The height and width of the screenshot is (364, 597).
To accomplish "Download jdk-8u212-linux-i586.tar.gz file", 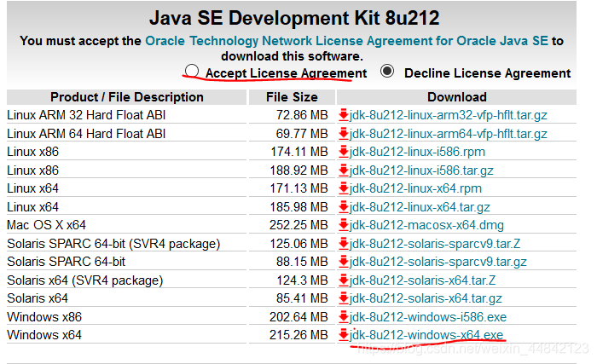I will pyautogui.click(x=421, y=170).
